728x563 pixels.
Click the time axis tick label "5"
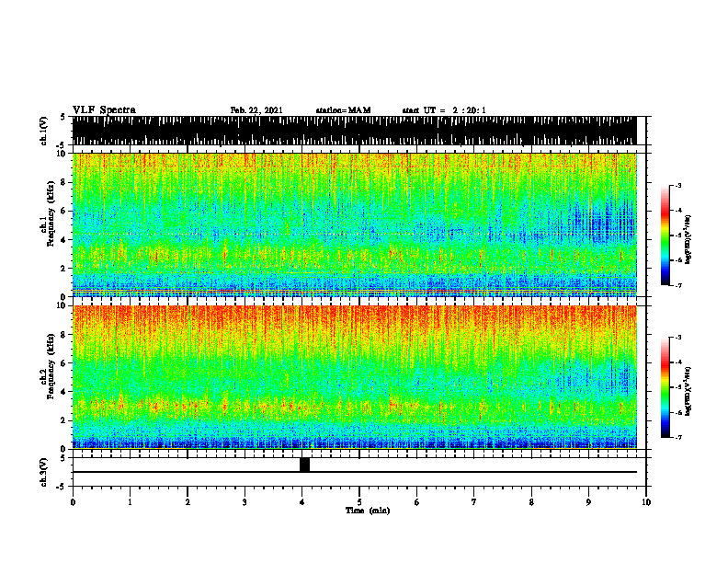[x=359, y=502]
